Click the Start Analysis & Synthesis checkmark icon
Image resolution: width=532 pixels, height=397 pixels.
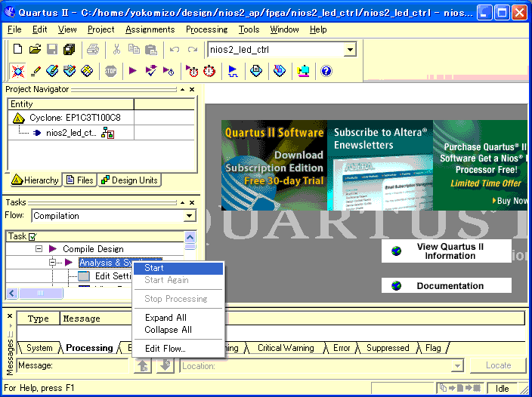[151, 71]
